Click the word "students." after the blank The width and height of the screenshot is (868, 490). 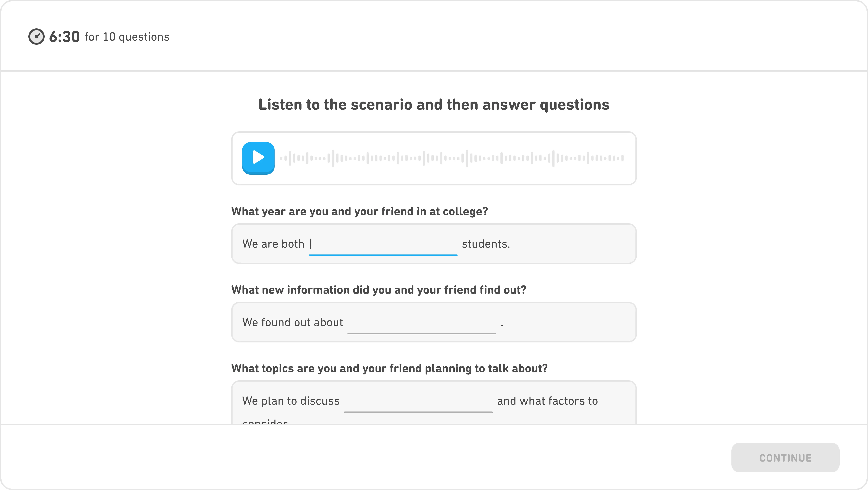click(486, 244)
